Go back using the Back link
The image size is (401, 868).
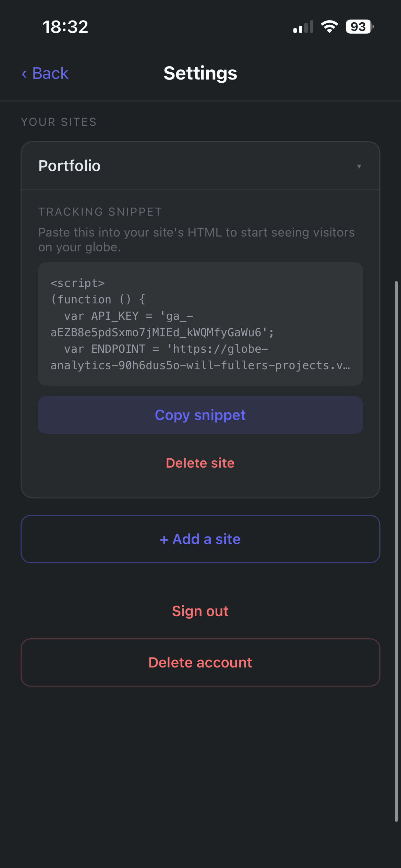click(45, 73)
